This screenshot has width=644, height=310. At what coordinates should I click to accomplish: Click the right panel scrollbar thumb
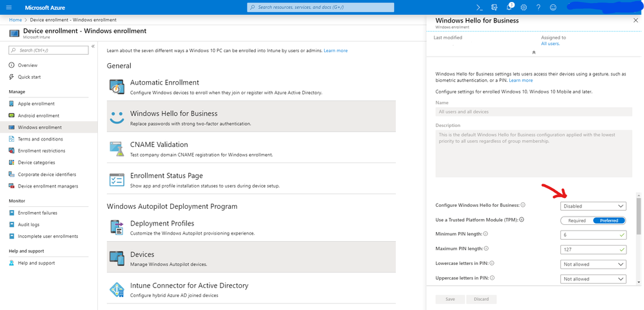638,215
